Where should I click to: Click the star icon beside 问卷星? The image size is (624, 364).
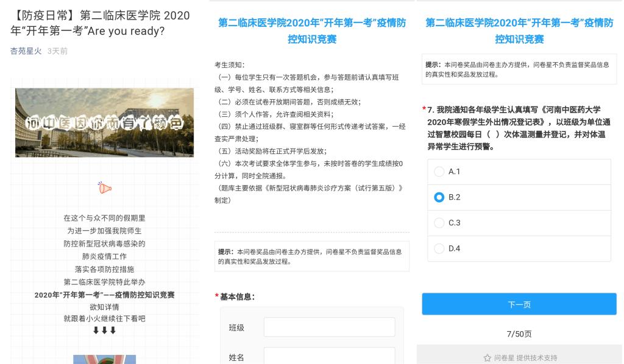click(487, 358)
